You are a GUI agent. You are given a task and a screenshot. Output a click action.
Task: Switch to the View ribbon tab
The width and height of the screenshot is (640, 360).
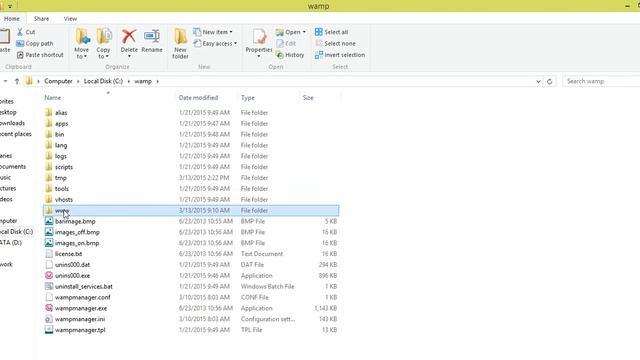(x=70, y=19)
